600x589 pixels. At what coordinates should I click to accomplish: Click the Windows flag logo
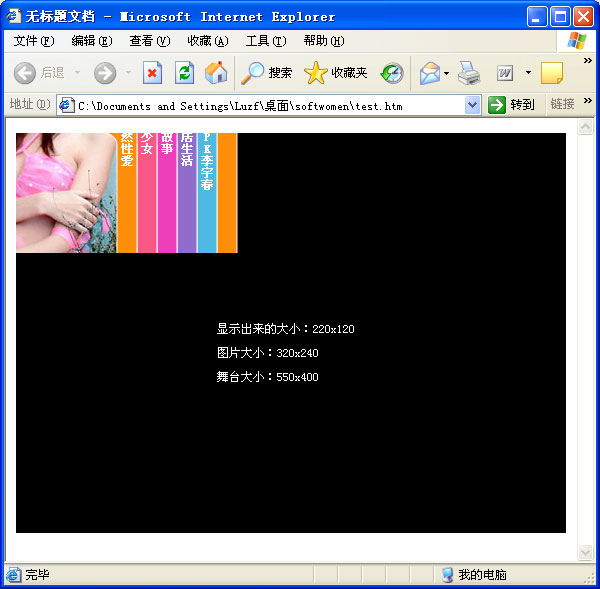[577, 41]
